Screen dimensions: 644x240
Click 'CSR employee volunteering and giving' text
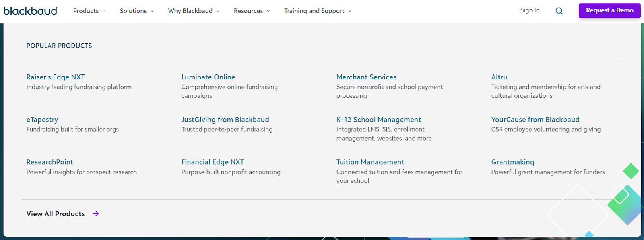(x=546, y=129)
